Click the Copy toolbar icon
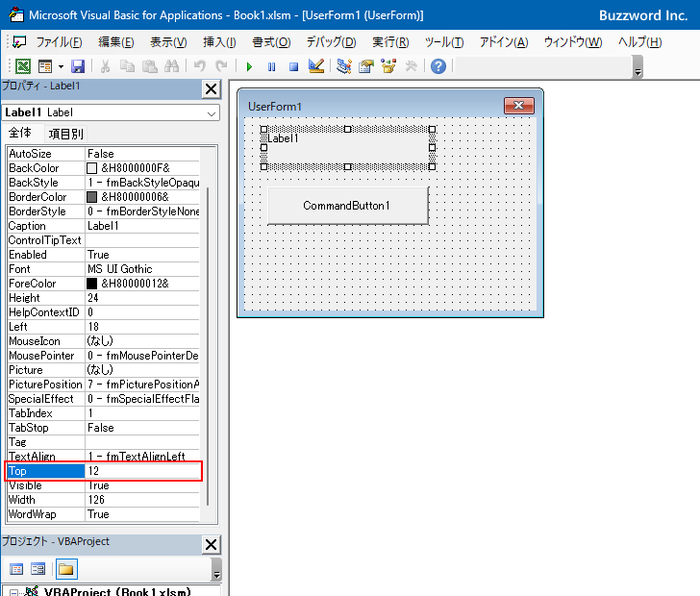Screen dimensions: 700x596 pyautogui.click(x=127, y=66)
